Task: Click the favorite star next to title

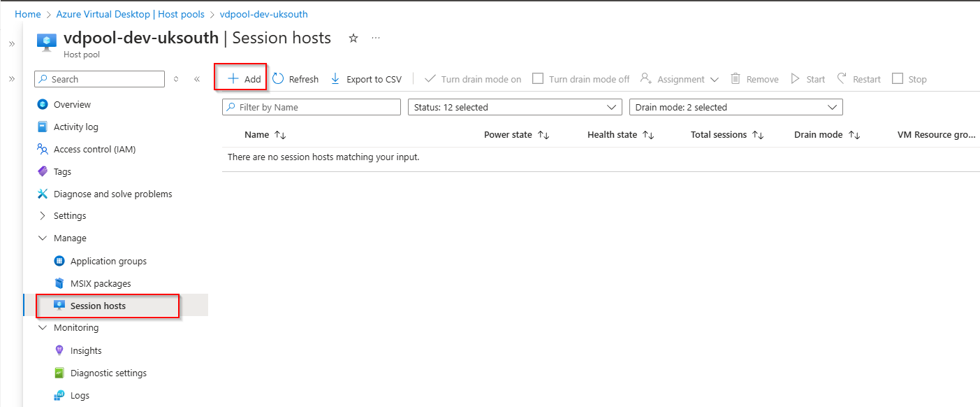Action: [353, 38]
